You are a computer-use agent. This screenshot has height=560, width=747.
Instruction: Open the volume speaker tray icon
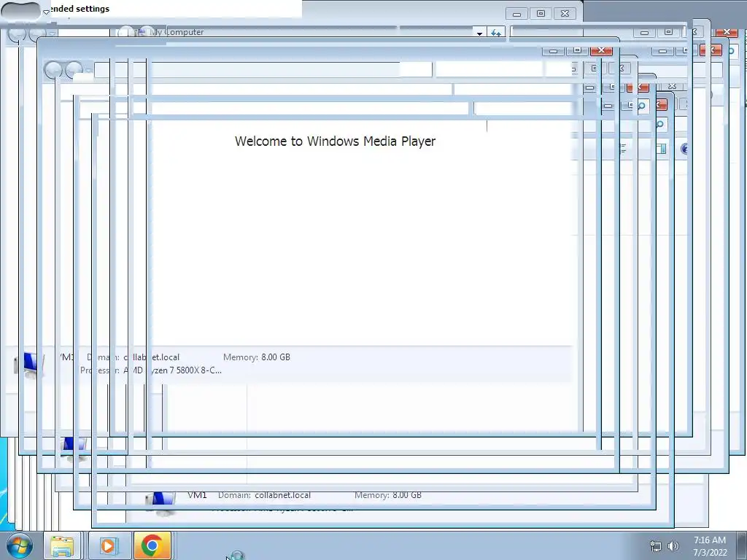click(673, 546)
